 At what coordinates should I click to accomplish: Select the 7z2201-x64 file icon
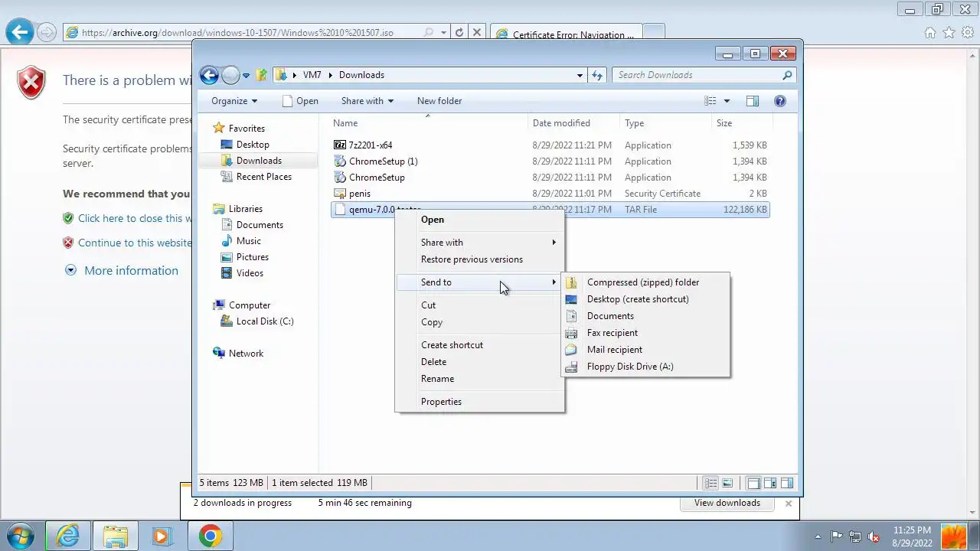[341, 145]
